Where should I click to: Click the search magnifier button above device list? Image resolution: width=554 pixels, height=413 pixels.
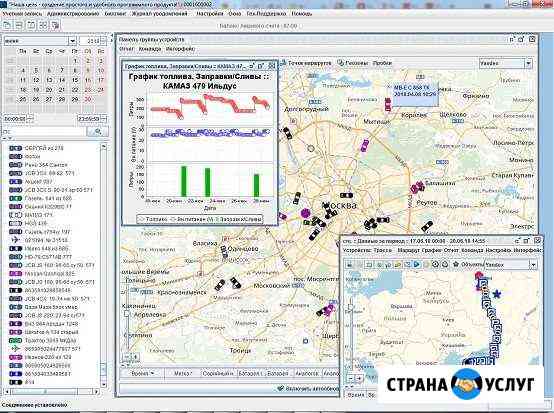tap(98, 131)
